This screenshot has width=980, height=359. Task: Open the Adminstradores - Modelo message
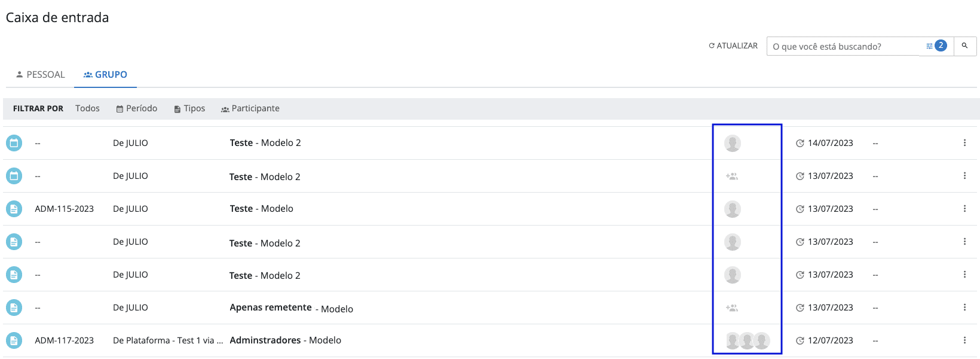[286, 340]
